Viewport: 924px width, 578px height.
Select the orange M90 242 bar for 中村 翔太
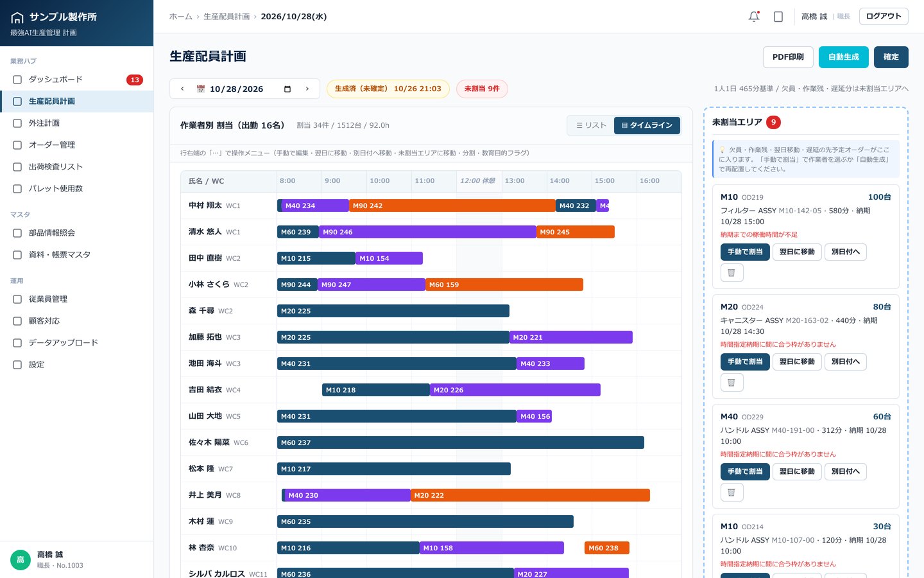point(452,206)
